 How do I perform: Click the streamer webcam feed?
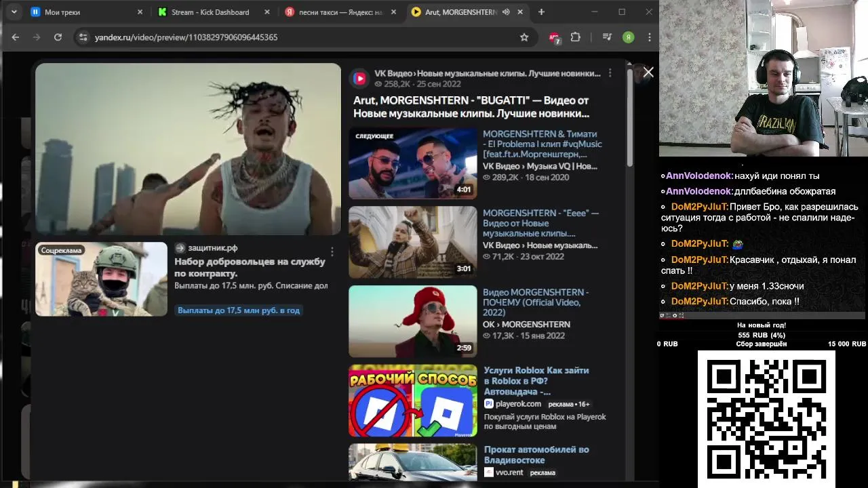[764, 78]
